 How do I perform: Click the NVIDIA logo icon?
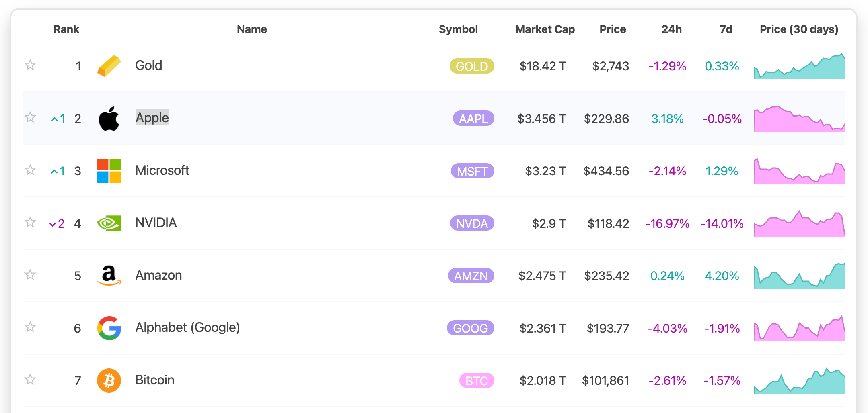pos(109,223)
